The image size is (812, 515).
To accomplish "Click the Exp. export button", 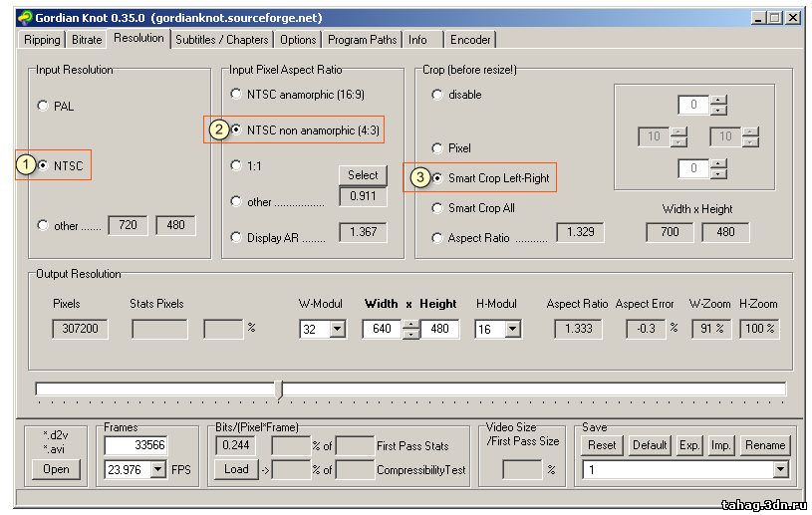I will tap(689, 445).
